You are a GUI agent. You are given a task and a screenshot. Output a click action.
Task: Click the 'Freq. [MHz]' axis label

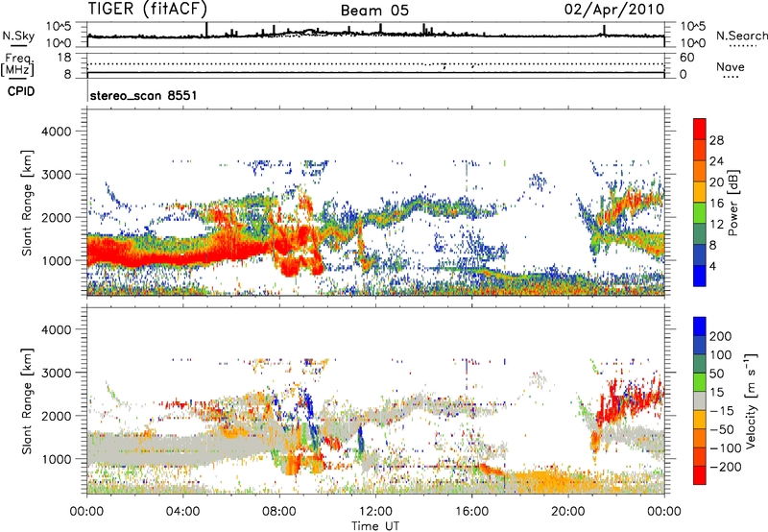18,64
